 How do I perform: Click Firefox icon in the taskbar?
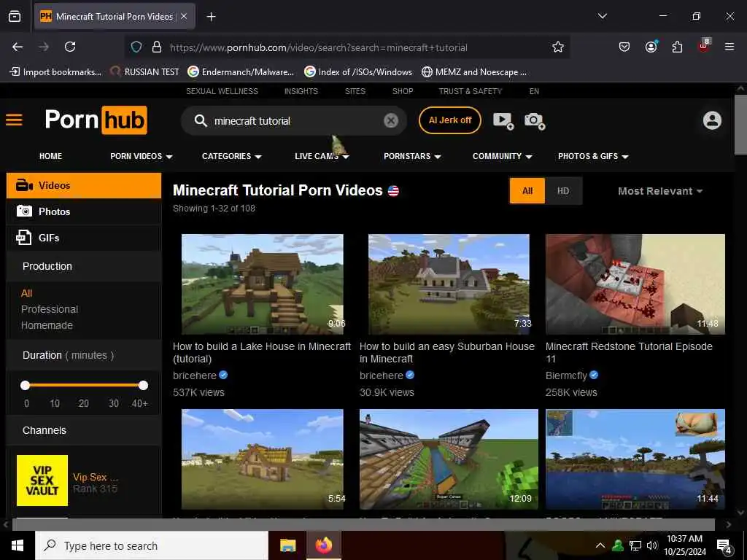pos(323,545)
